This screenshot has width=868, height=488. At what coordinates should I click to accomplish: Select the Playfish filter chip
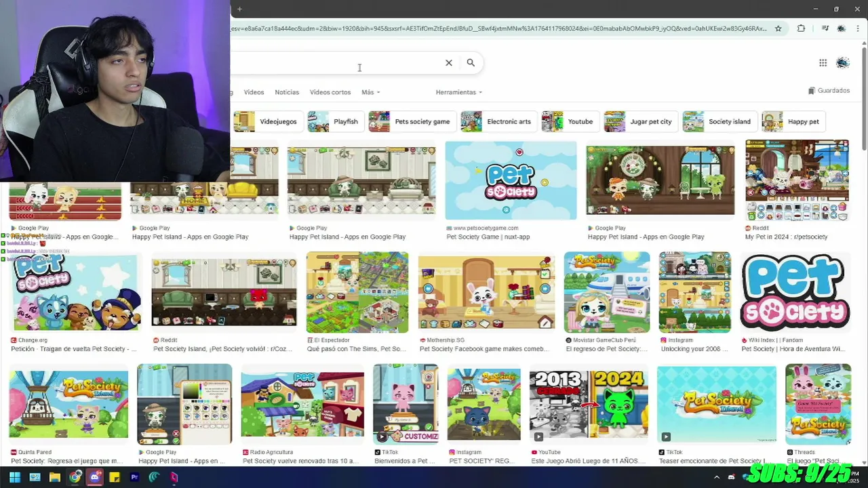pos(336,121)
